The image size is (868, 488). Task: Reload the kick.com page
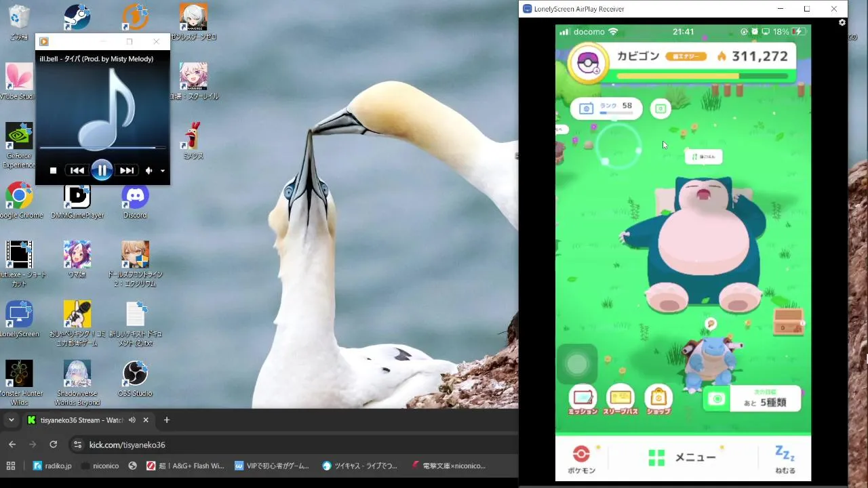coord(53,445)
